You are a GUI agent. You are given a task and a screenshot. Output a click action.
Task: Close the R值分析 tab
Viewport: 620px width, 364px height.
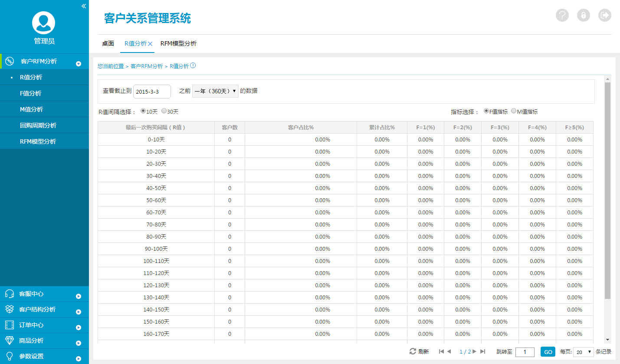150,44
